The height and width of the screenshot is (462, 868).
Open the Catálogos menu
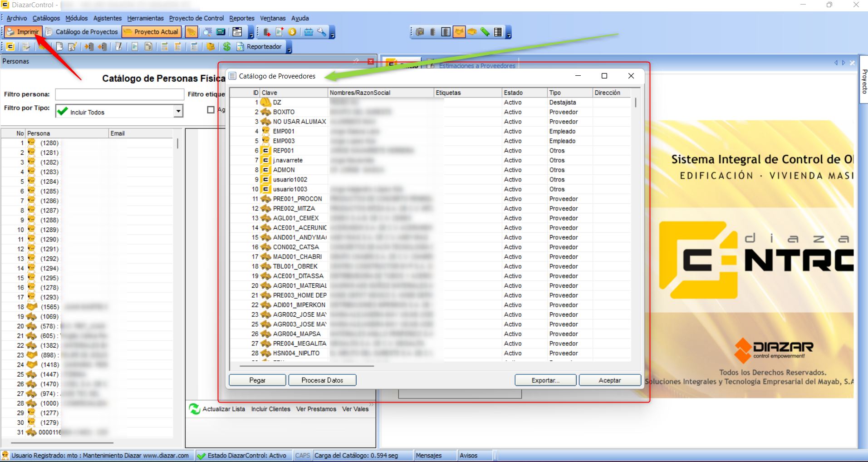pos(46,18)
